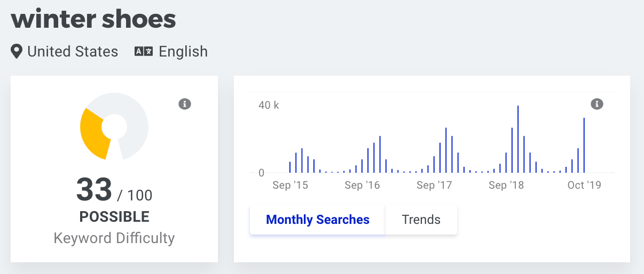Switch to the Trends tab

[x=421, y=220]
